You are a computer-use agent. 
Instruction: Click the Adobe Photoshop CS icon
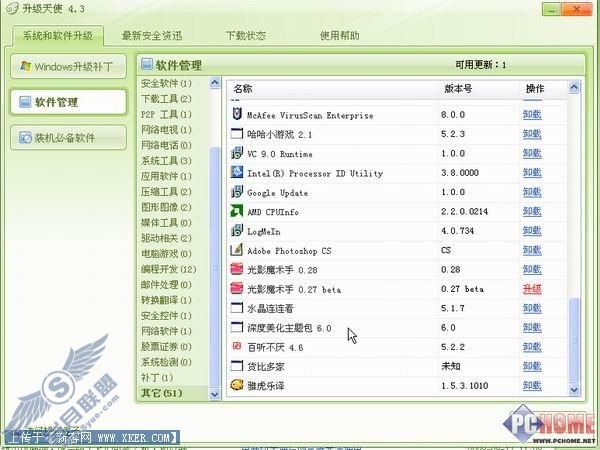[237, 250]
